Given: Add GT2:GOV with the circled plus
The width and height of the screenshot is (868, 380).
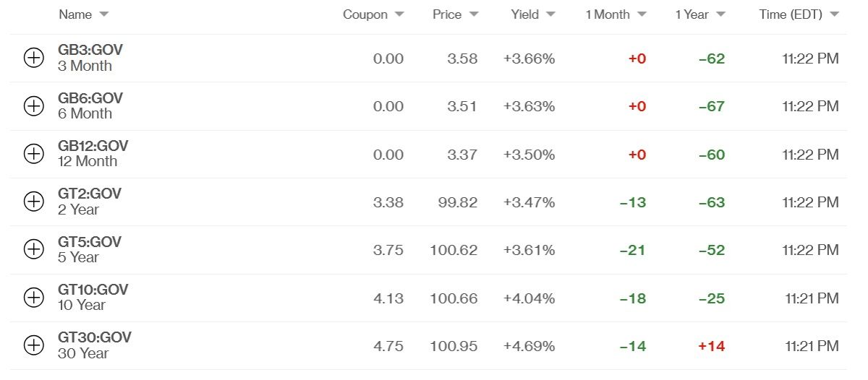Looking at the screenshot, I should (x=34, y=202).
